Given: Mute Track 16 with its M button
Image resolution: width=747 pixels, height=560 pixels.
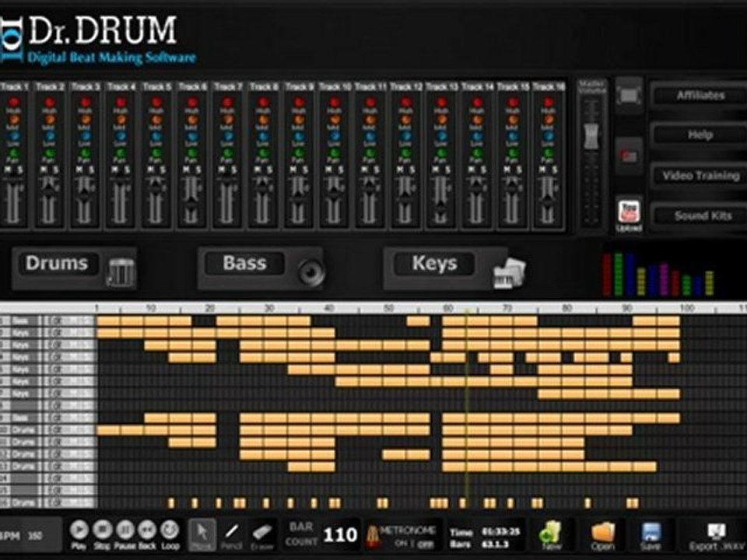Looking at the screenshot, I should [542, 170].
